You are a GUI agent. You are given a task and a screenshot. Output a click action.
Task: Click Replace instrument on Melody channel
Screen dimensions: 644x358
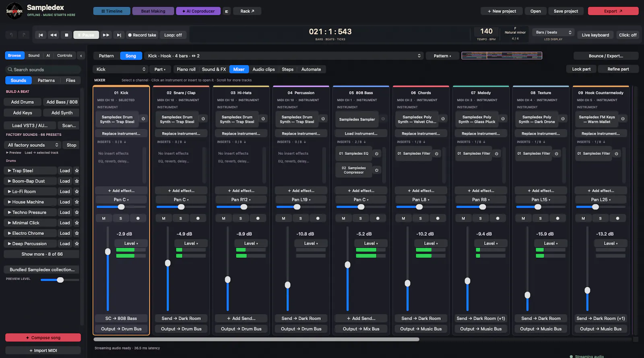pyautogui.click(x=481, y=134)
